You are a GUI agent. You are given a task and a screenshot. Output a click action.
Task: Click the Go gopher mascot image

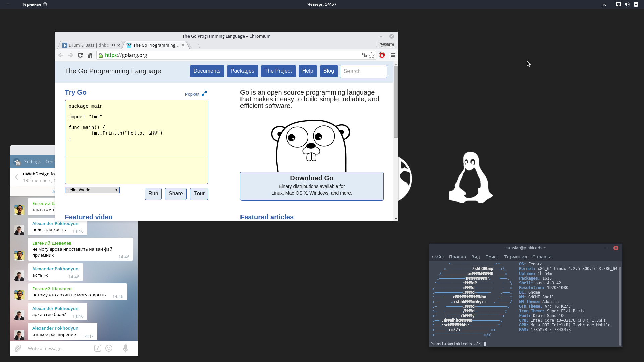point(311,145)
